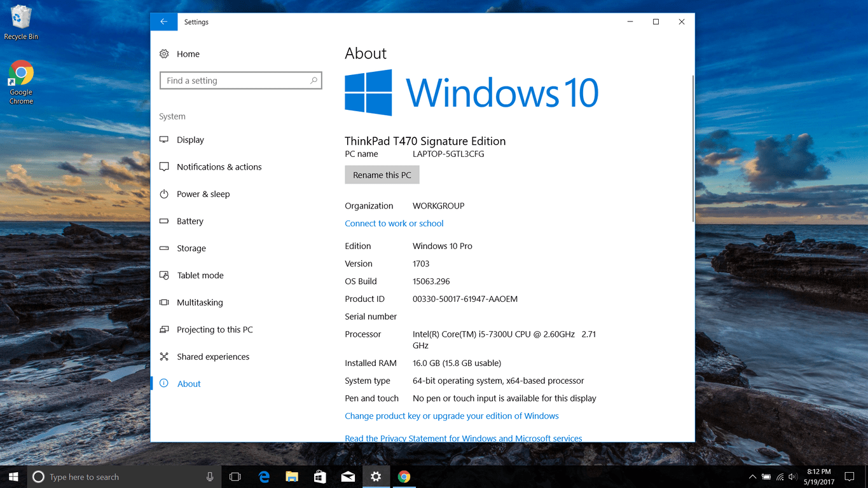Click the Shared experiences icon
The image size is (868, 488).
(164, 356)
